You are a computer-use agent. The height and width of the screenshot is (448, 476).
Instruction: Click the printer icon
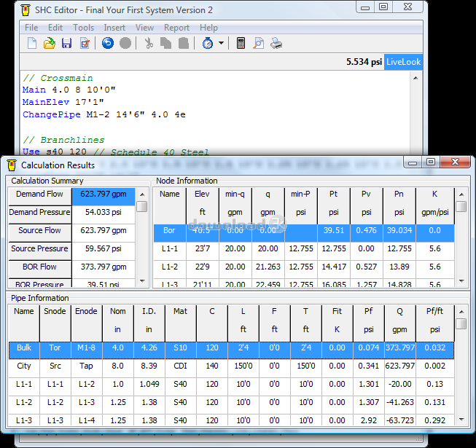(x=276, y=44)
